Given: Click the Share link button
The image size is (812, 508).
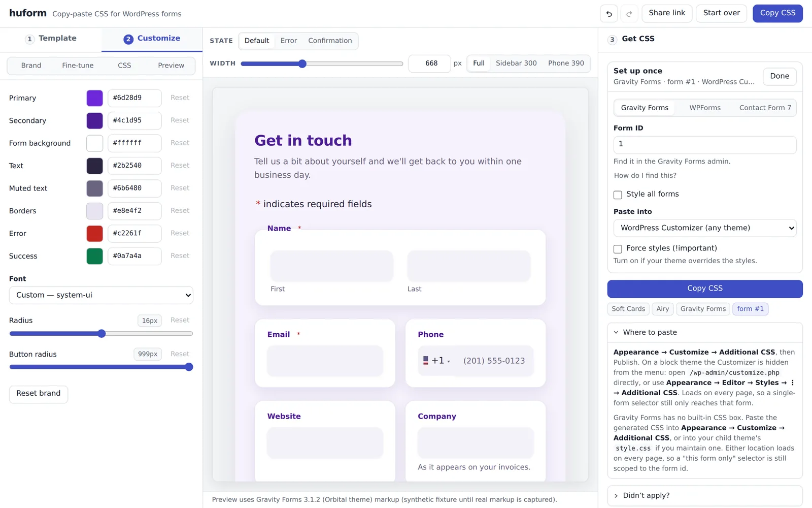Looking at the screenshot, I should click(667, 13).
